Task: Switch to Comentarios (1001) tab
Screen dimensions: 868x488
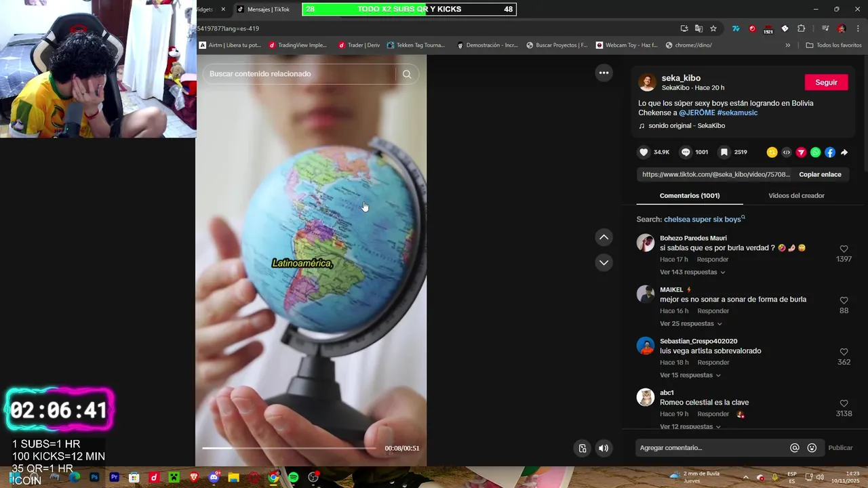Action: pyautogui.click(x=690, y=196)
